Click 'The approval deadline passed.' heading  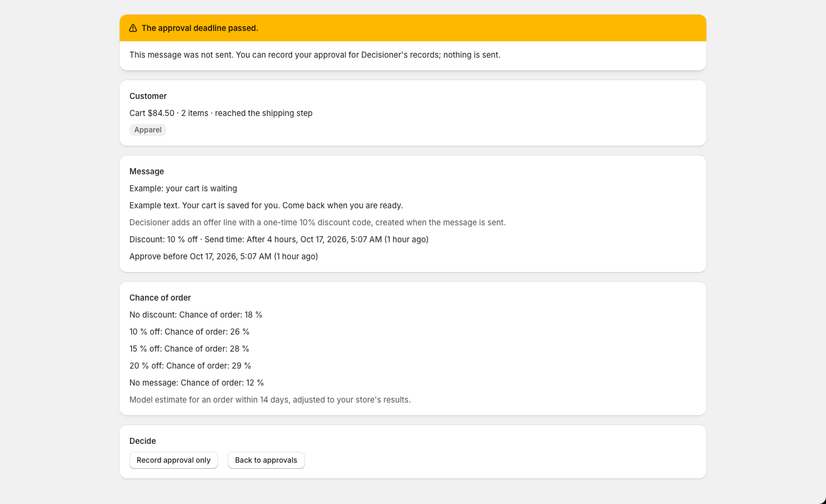coord(200,28)
